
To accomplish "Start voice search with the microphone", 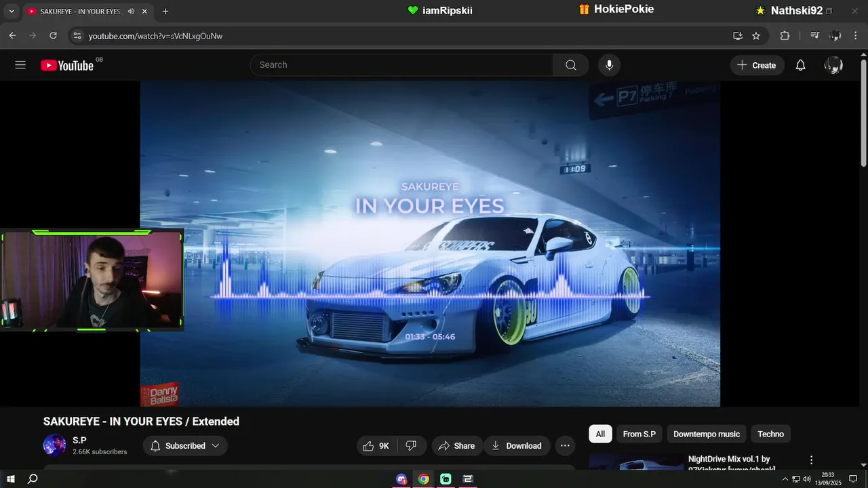I will [x=609, y=65].
